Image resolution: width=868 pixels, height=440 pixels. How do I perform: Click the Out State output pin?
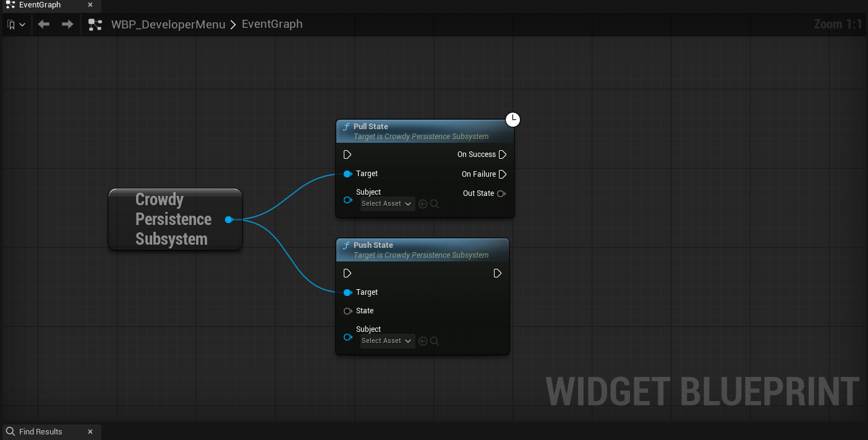click(501, 193)
